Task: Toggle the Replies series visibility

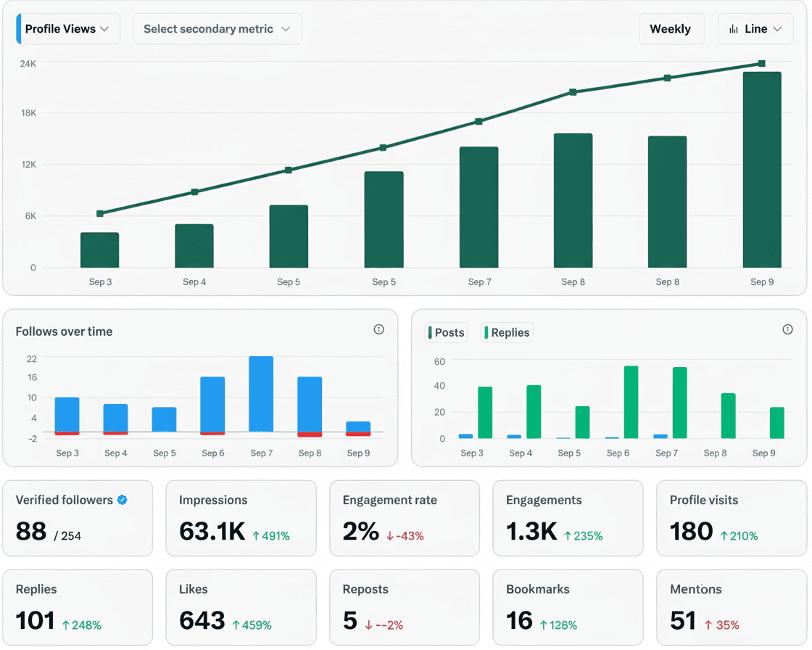Action: point(507,332)
